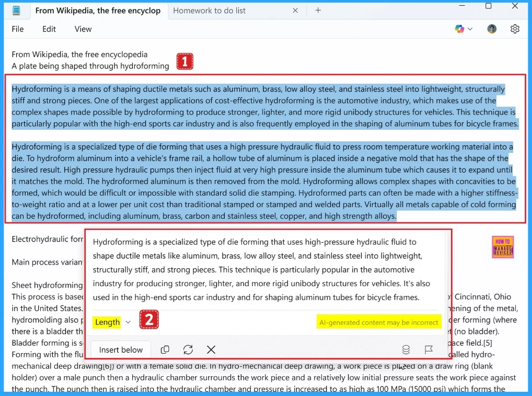Click the line 'From Wikipedia, the free encyclopedia'

80,54
